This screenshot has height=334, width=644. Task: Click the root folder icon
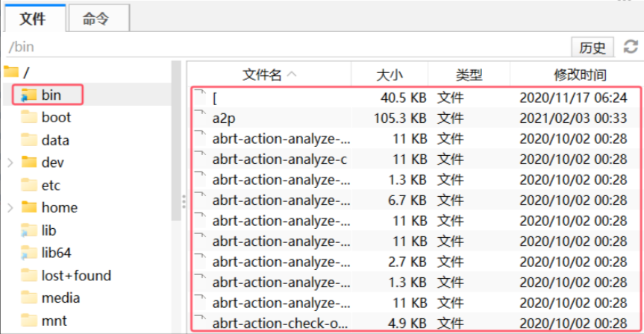point(10,72)
